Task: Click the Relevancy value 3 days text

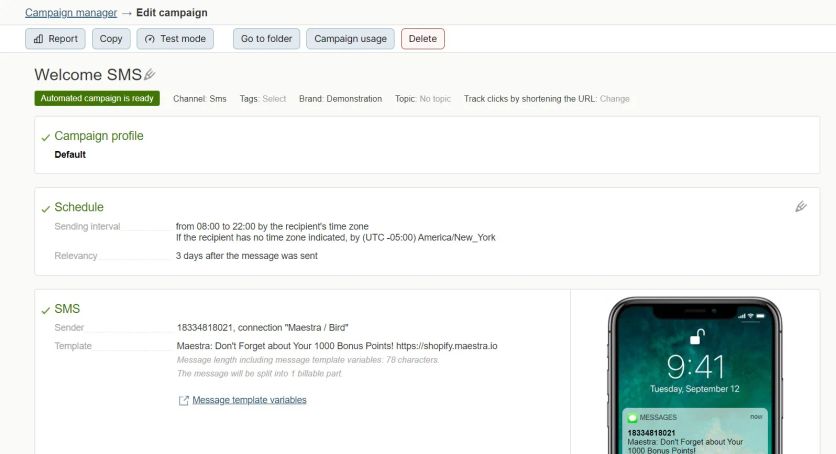Action: pyautogui.click(x=246, y=256)
